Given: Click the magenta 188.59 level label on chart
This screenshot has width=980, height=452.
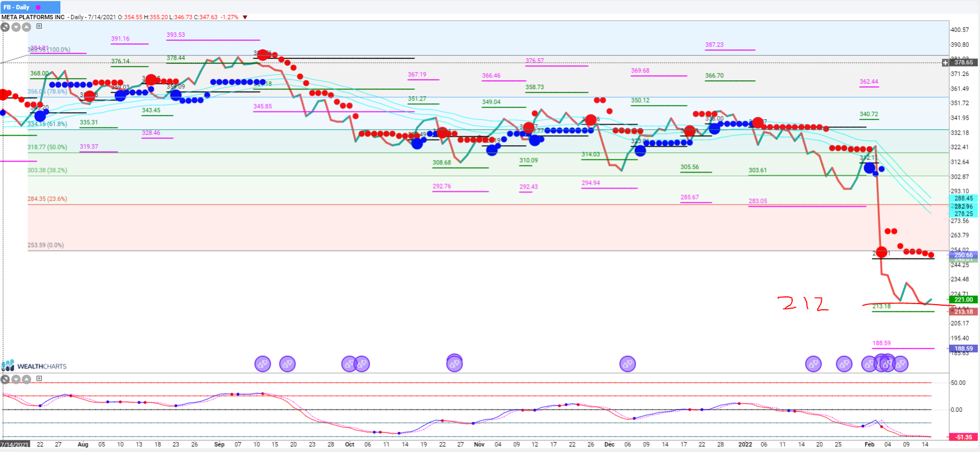Looking at the screenshot, I should tap(882, 343).
